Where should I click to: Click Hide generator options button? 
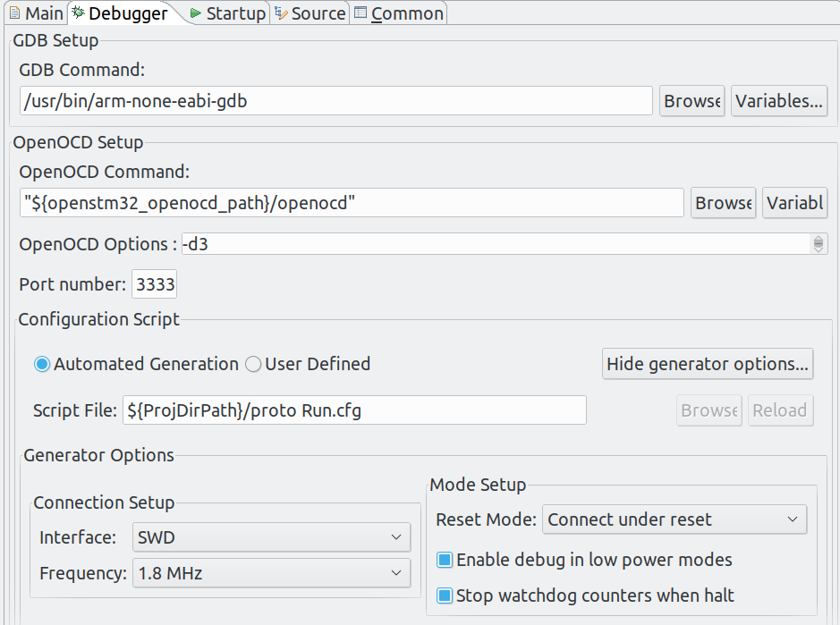(708, 364)
